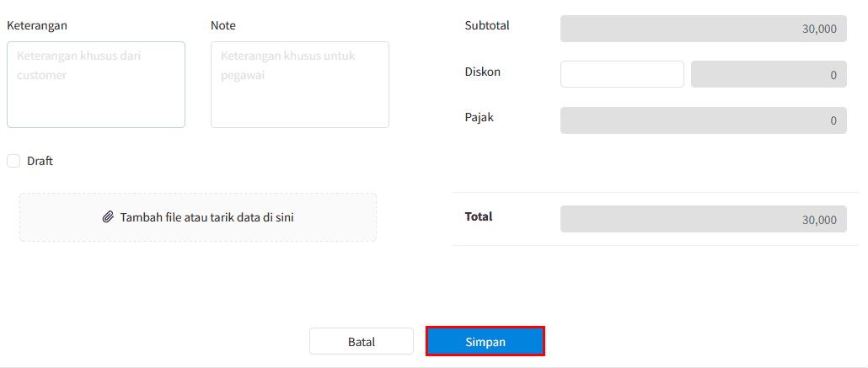Select the grey Diskon amount field
868x368 pixels.
pyautogui.click(x=769, y=74)
